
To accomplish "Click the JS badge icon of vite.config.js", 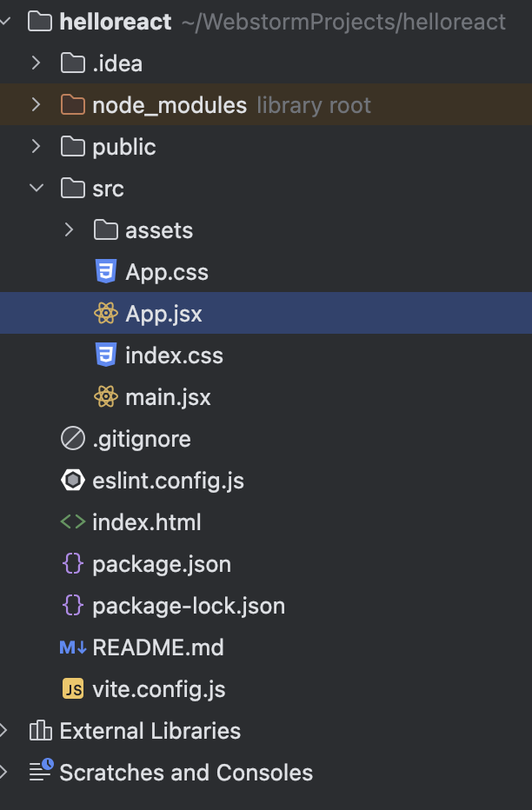I will (73, 689).
